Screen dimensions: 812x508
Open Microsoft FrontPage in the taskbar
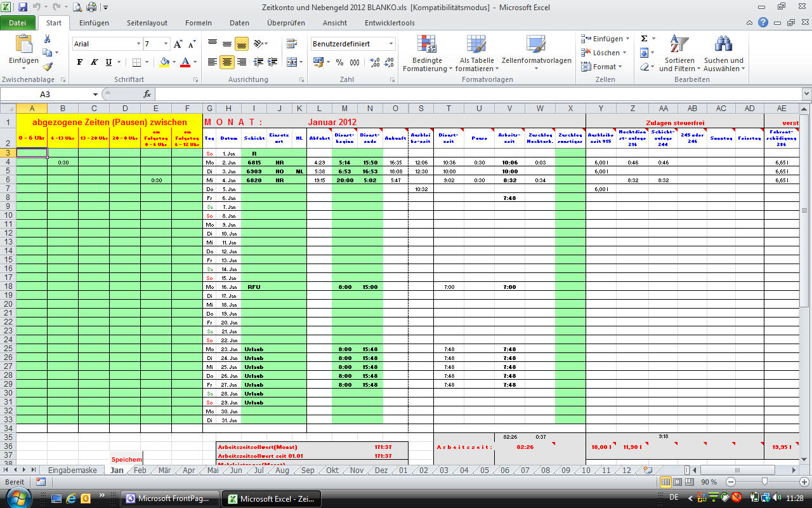(x=170, y=498)
